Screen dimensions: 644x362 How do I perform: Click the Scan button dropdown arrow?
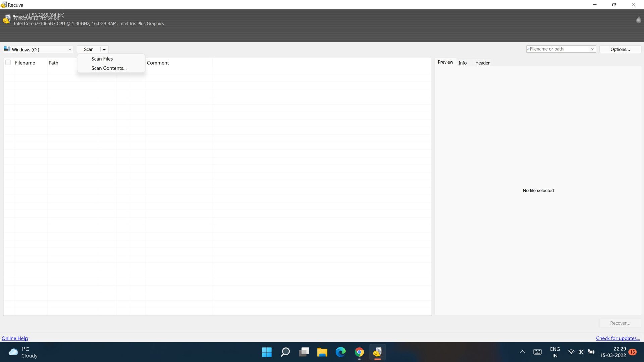pyautogui.click(x=104, y=49)
